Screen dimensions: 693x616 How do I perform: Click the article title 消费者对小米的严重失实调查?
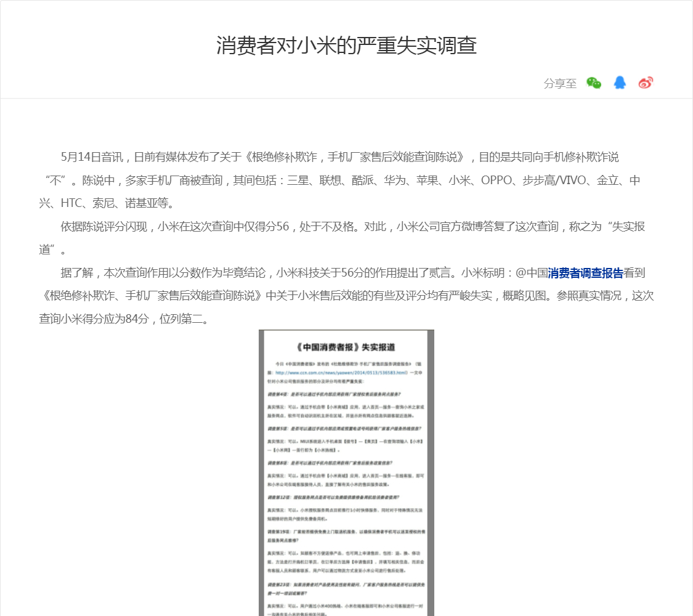pos(346,46)
